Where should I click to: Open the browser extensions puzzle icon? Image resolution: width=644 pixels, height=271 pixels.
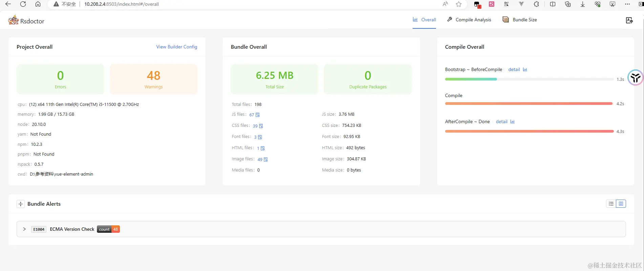coord(536,4)
